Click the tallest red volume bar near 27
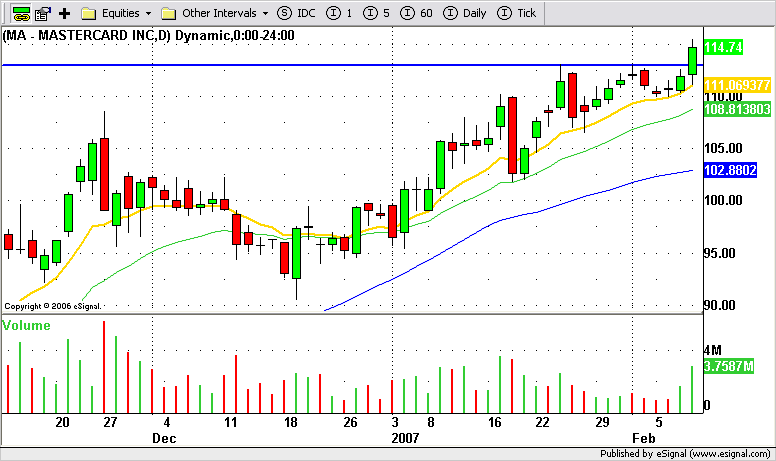 pyautogui.click(x=104, y=367)
